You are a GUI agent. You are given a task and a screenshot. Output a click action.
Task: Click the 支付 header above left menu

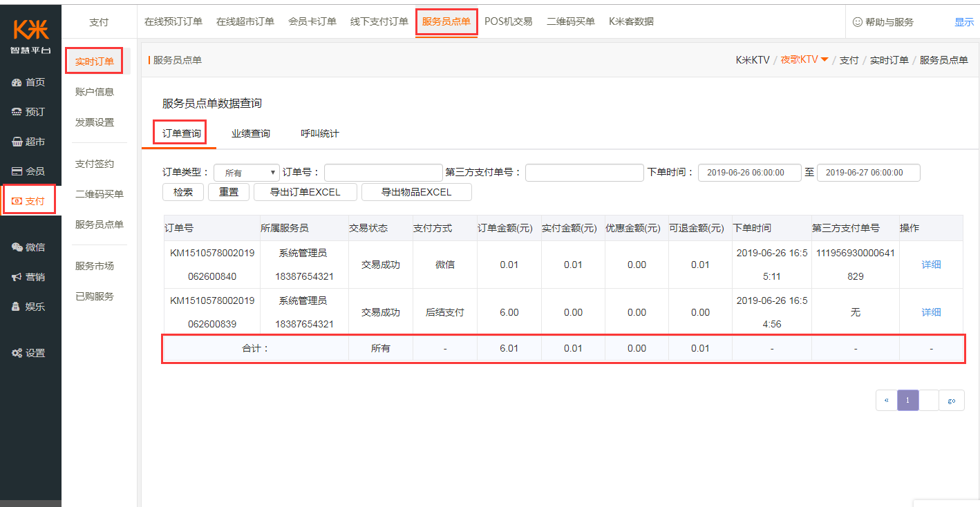pyautogui.click(x=99, y=22)
